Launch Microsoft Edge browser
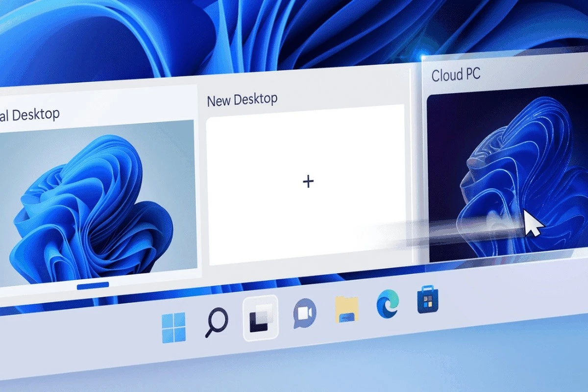This screenshot has width=588, height=392. click(388, 304)
